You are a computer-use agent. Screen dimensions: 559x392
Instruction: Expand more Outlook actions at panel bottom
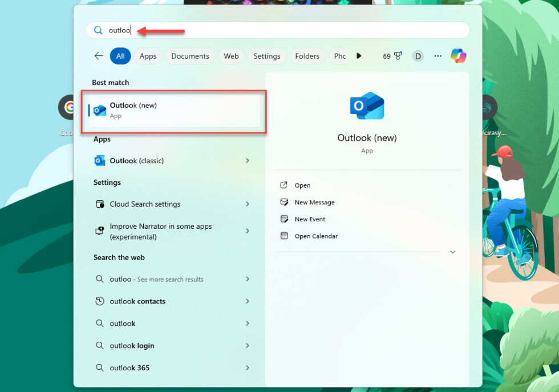tap(452, 252)
